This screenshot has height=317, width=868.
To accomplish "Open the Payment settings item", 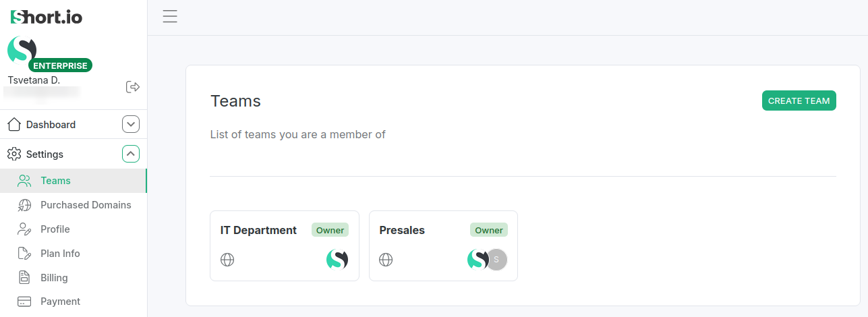I will click(x=60, y=301).
